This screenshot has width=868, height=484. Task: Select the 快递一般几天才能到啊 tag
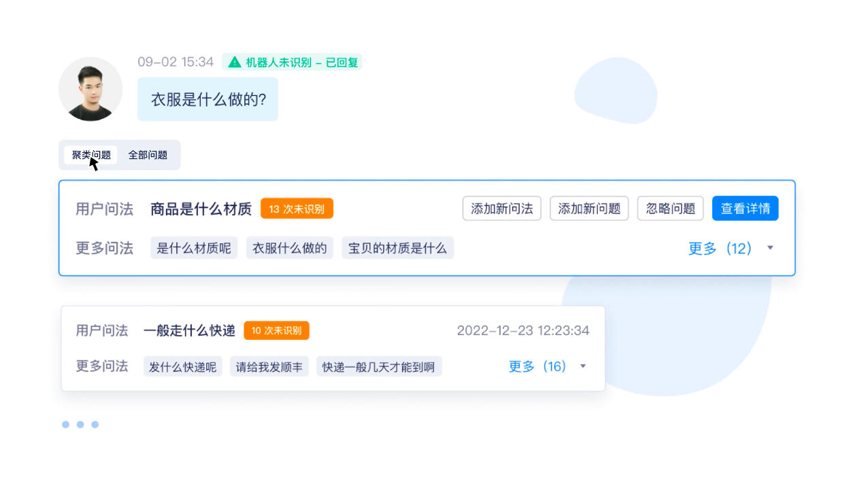tap(379, 367)
